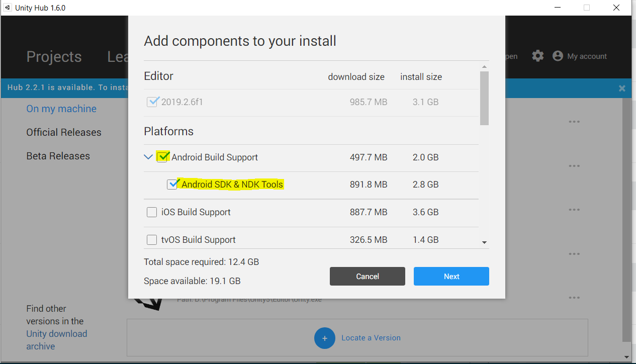This screenshot has height=364, width=636.
Task: Dismiss the Hub update banner with X
Action: pyautogui.click(x=622, y=88)
